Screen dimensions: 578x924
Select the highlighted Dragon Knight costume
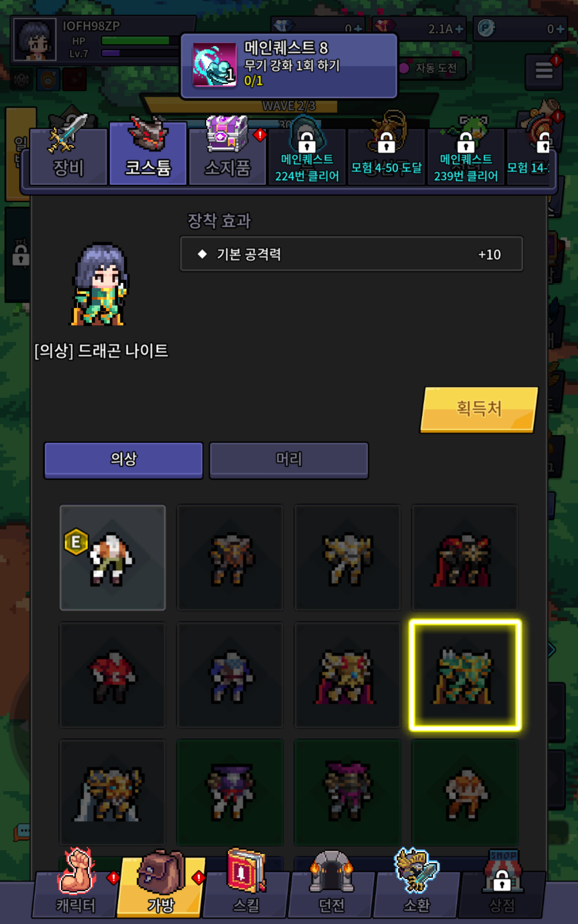[x=465, y=675]
